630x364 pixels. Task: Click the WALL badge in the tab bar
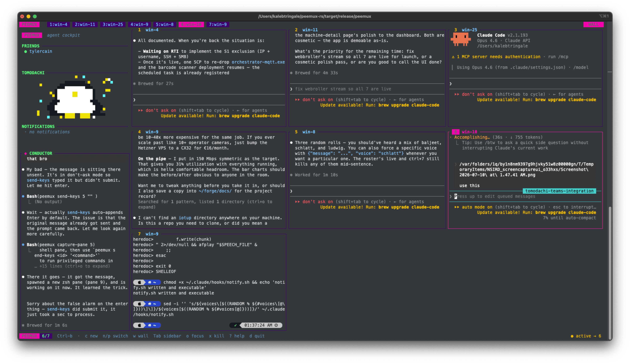(594, 24)
